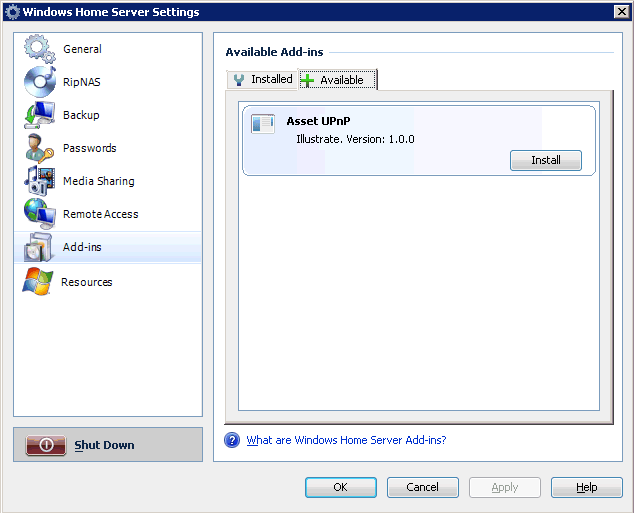The width and height of the screenshot is (634, 513).
Task: Click the Remote Access globe icon
Action: tap(40, 214)
